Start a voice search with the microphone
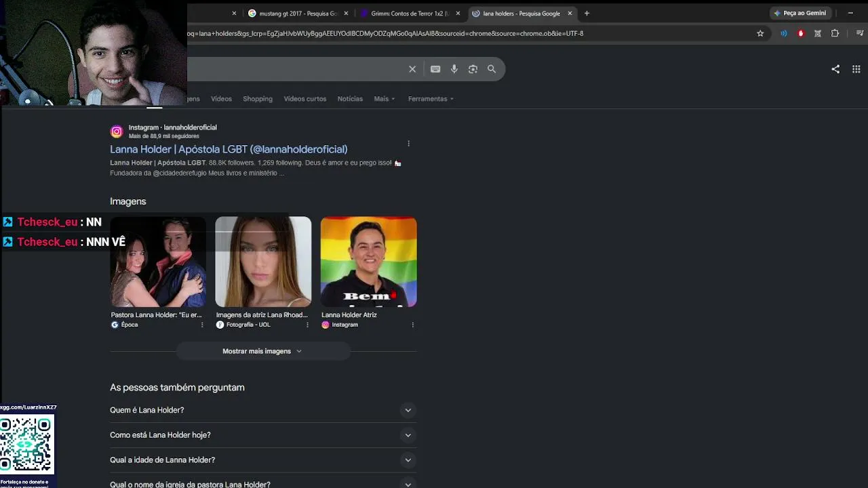 click(x=454, y=69)
